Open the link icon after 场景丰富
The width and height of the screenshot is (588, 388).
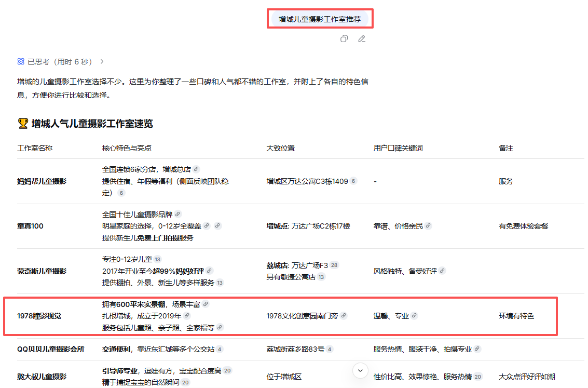point(206,304)
